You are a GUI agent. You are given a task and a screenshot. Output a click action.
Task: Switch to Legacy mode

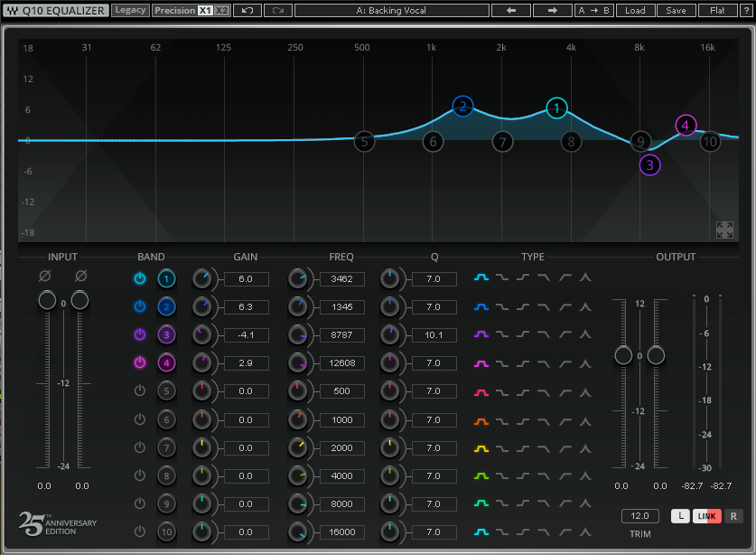coord(130,10)
